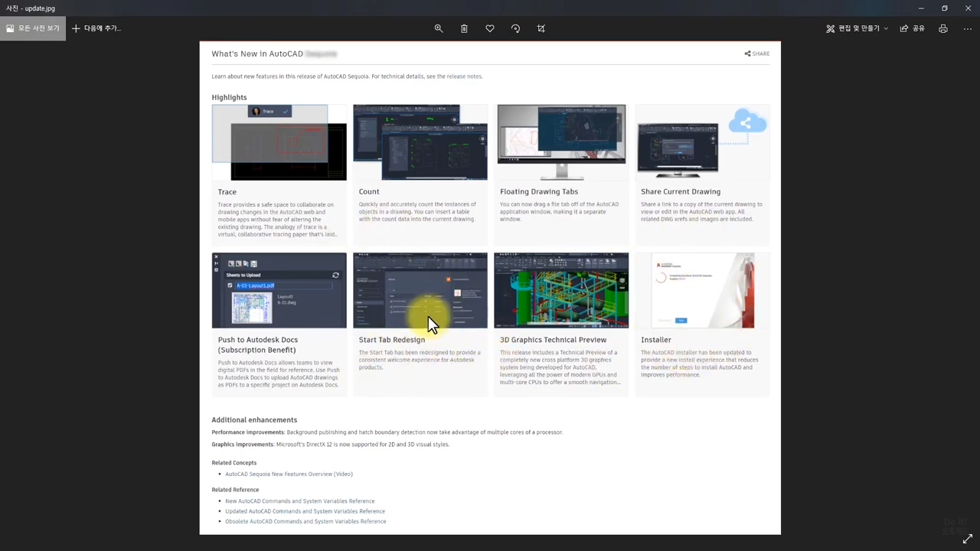This screenshot has width=980, height=551.
Task: Select the Trace feature thumbnail
Action: click(279, 142)
